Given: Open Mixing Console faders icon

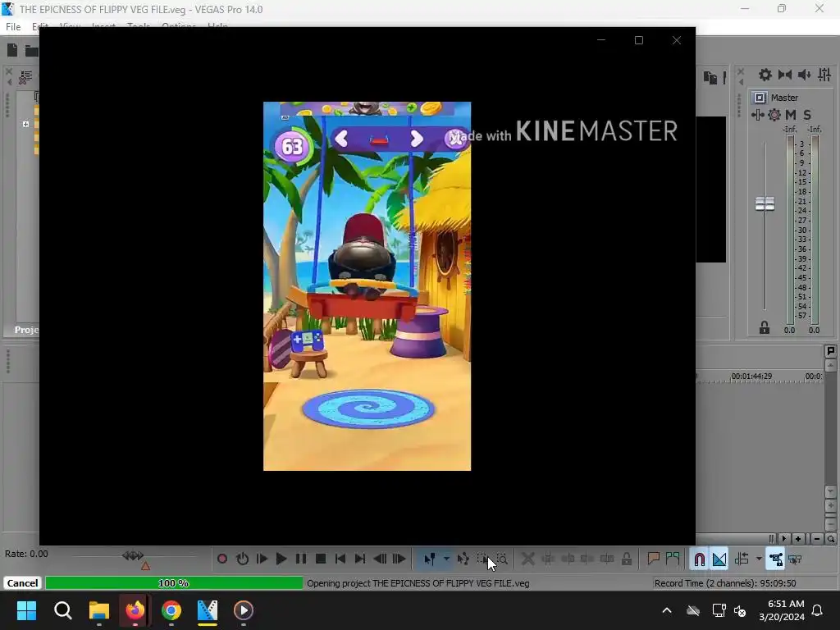Looking at the screenshot, I should (824, 75).
